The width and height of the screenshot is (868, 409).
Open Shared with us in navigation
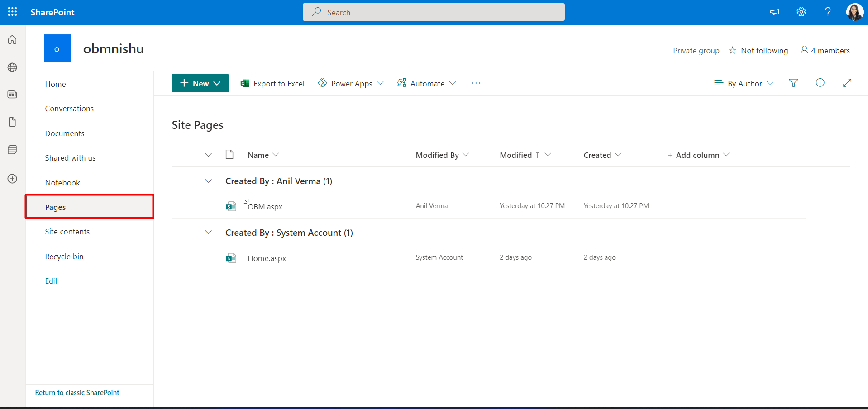pos(70,158)
